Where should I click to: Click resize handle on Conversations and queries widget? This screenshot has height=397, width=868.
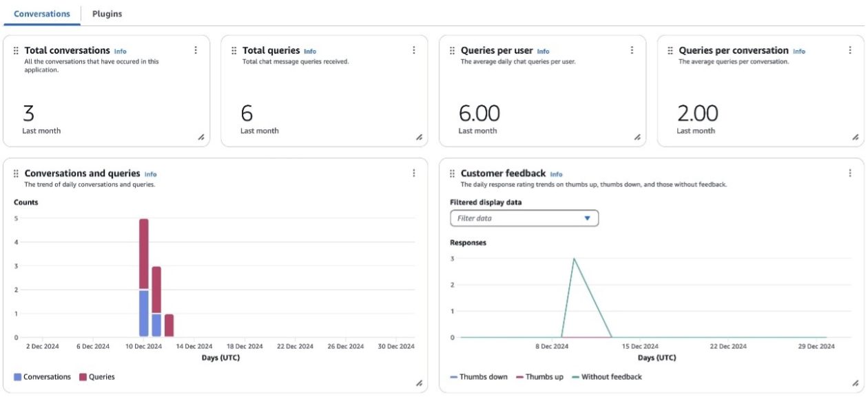(x=419, y=383)
